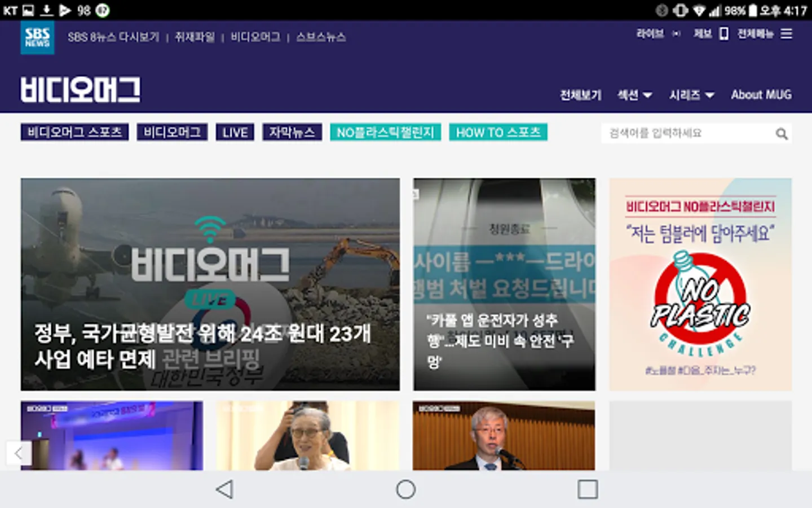Open the 제보 link in header
The width and height of the screenshot is (812, 508).
[703, 34]
